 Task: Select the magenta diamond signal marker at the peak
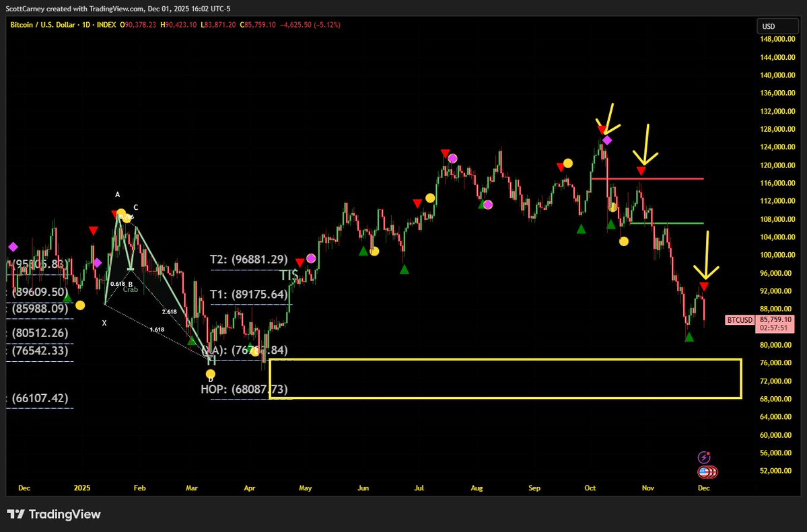608,140
